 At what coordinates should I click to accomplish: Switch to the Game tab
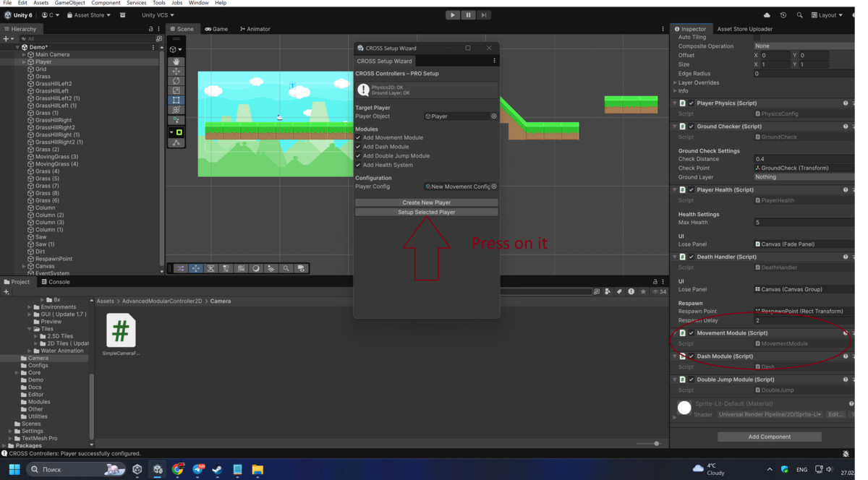[x=216, y=29]
